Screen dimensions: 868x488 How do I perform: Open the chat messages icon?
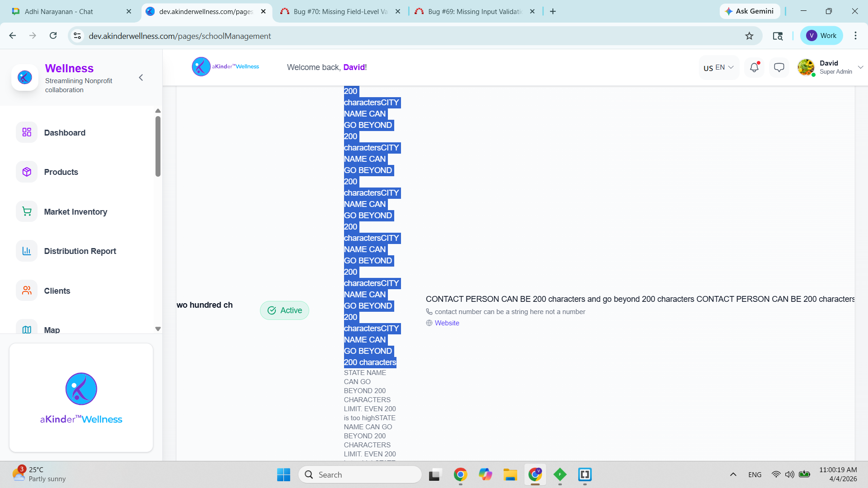[x=779, y=67]
